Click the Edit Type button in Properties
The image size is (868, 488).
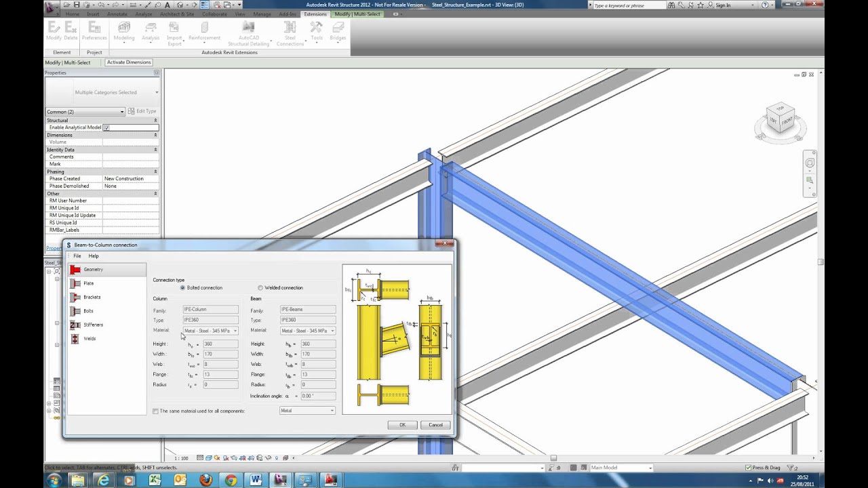(142, 111)
